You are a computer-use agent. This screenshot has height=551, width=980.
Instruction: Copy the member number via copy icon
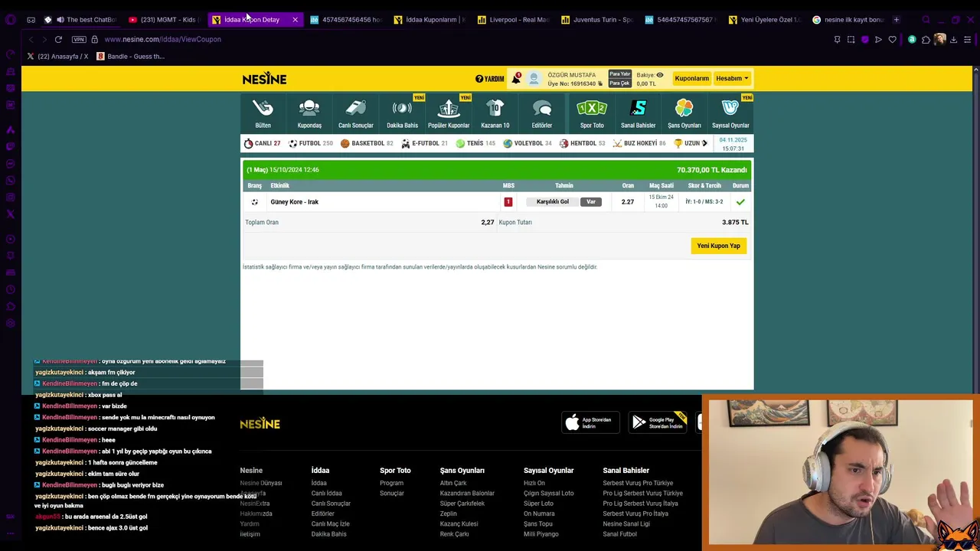[x=600, y=83]
